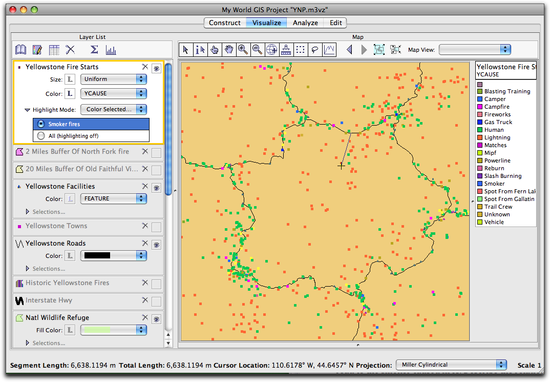Activate the zoom in magnifier tool
The image size is (550, 382).
[x=243, y=50]
